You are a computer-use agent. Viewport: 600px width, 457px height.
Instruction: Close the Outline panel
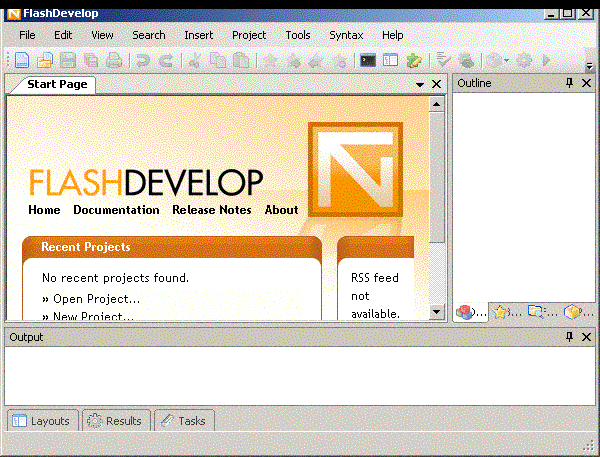tap(586, 83)
